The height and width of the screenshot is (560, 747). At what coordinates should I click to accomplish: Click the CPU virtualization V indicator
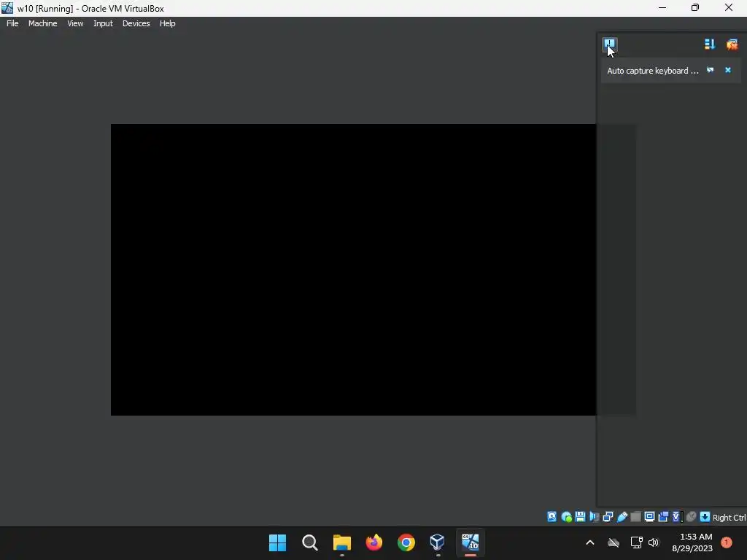677,517
